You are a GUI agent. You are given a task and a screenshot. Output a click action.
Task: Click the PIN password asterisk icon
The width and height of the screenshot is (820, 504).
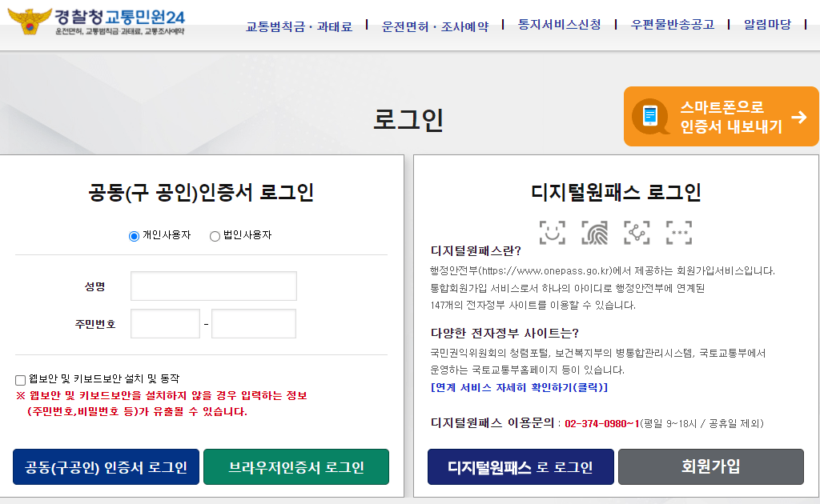coord(679,233)
